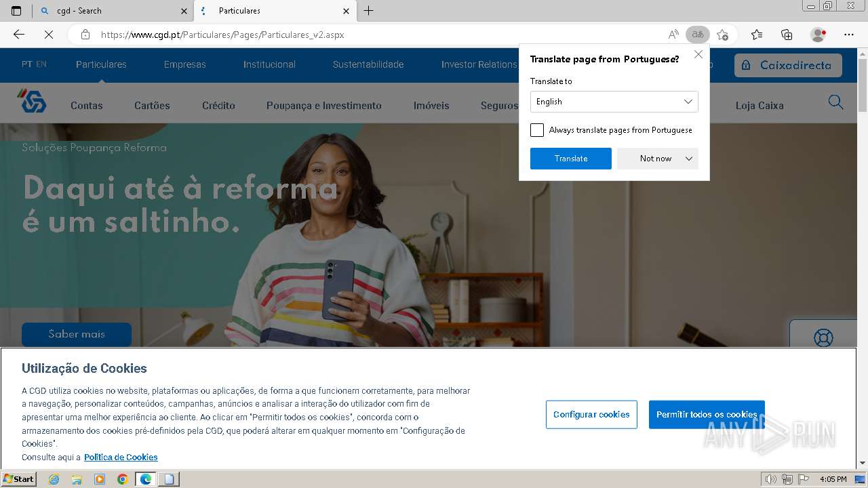Enable Always translate pages from Portuguese
Viewport: 868px width, 488px height.
(537, 130)
